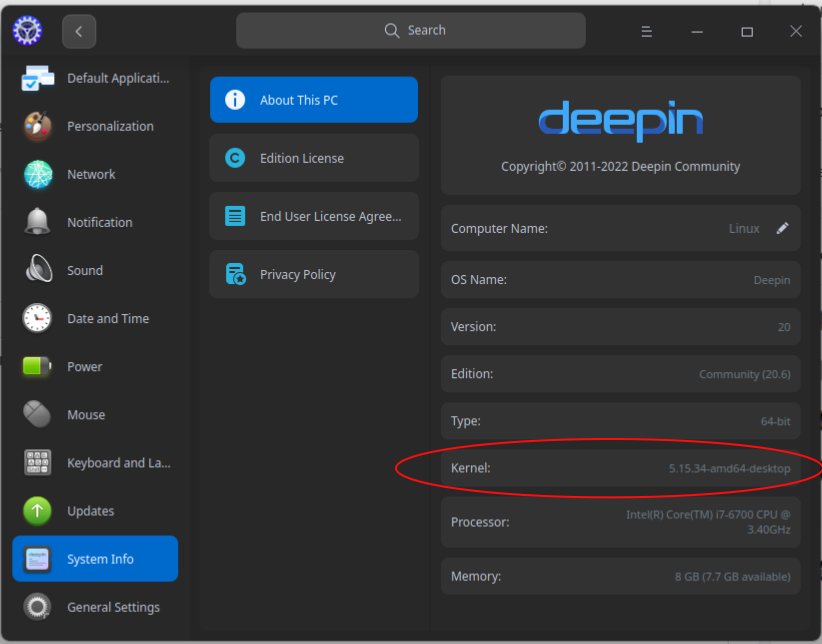Click the Control Center gear logo icon

point(27,30)
